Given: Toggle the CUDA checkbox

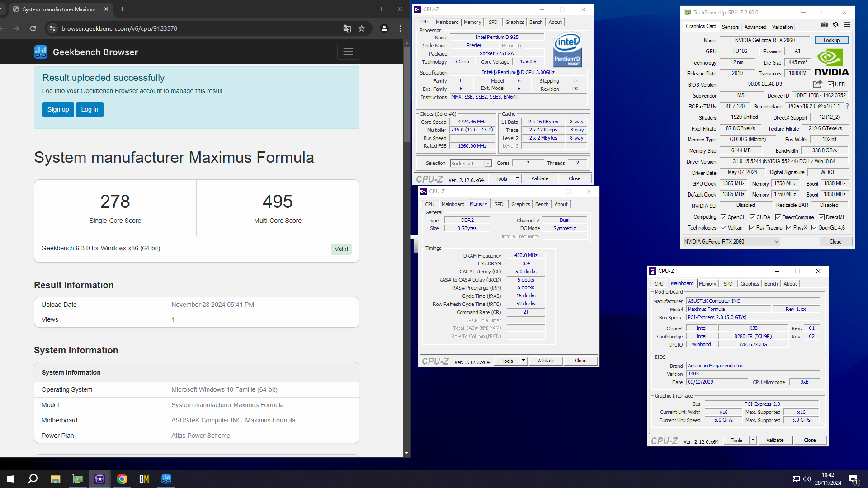Looking at the screenshot, I should point(752,217).
